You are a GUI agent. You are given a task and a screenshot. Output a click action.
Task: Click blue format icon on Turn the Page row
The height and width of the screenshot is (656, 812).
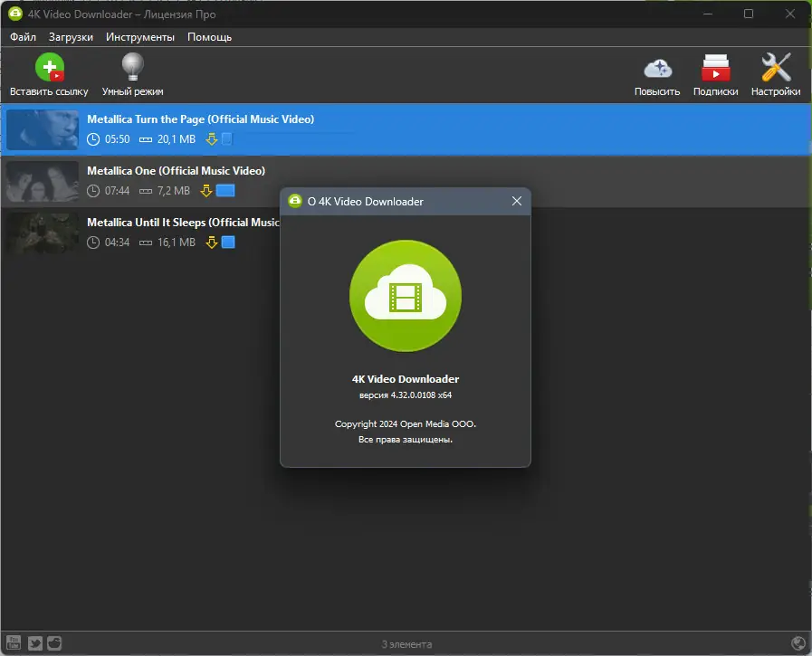point(227,138)
